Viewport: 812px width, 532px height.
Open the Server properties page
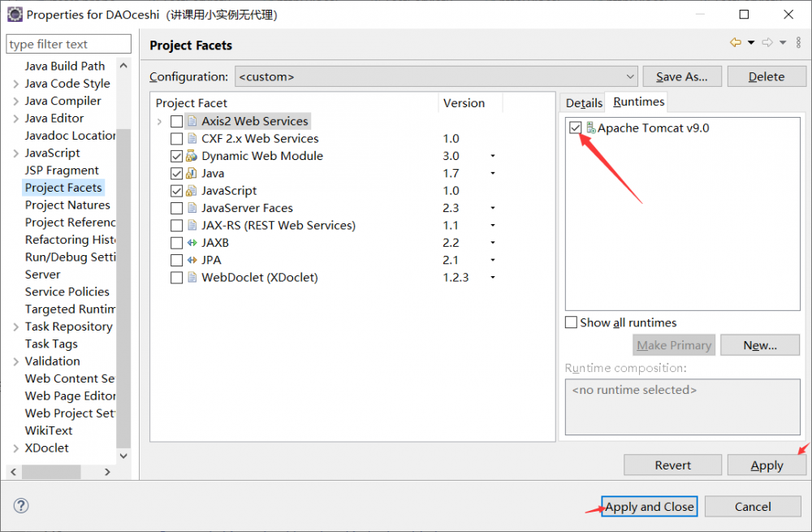point(42,275)
